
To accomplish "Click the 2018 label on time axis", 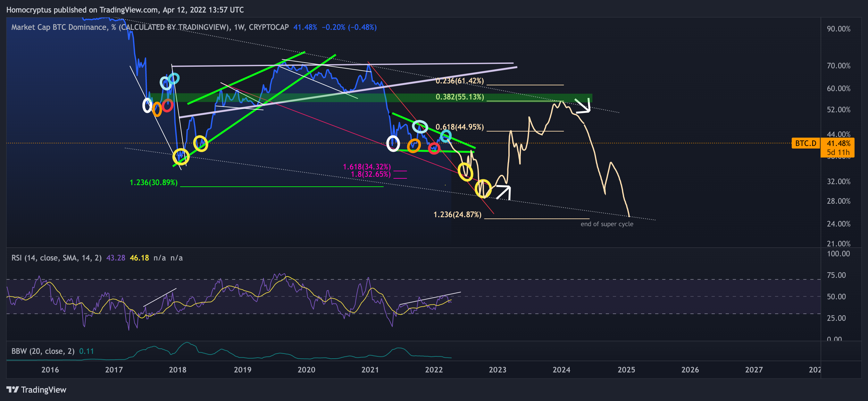I will pyautogui.click(x=178, y=370).
